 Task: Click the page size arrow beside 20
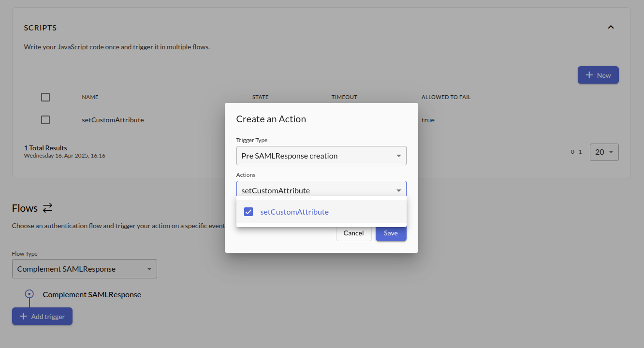[x=611, y=152]
